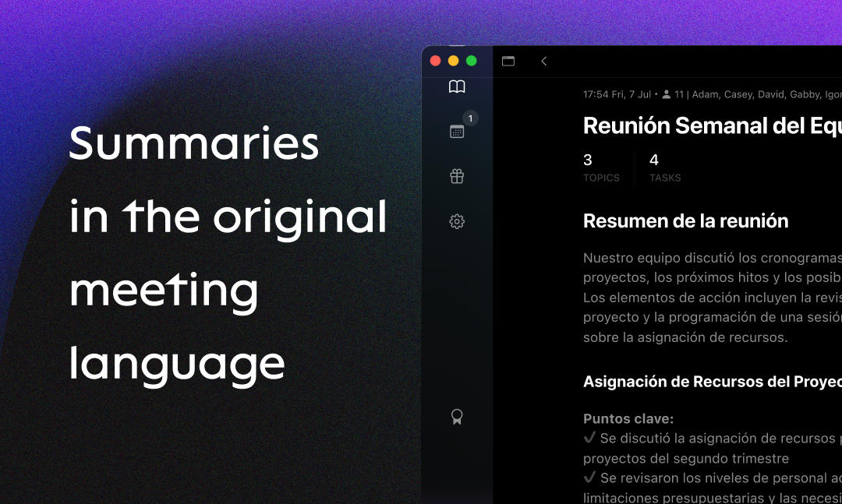Click the Puntos clave label
Image resolution: width=842 pixels, height=504 pixels.
click(628, 418)
